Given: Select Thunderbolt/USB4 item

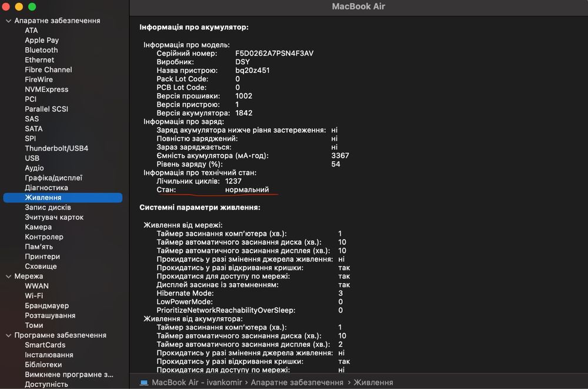Looking at the screenshot, I should point(56,148).
